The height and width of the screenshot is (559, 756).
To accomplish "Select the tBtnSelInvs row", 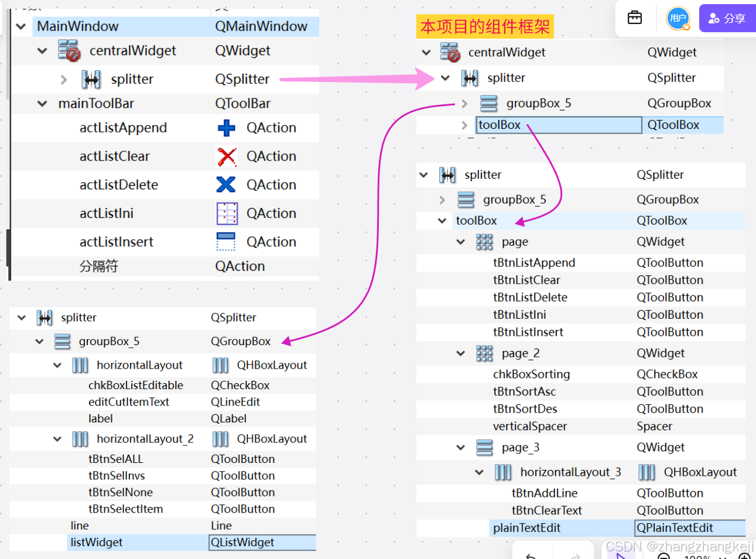I will pos(163,476).
